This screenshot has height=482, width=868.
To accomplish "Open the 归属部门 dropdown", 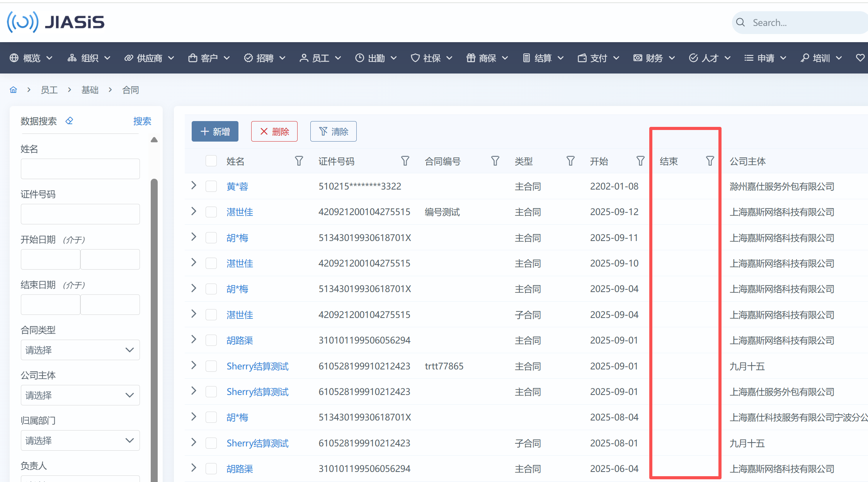I will (x=80, y=441).
